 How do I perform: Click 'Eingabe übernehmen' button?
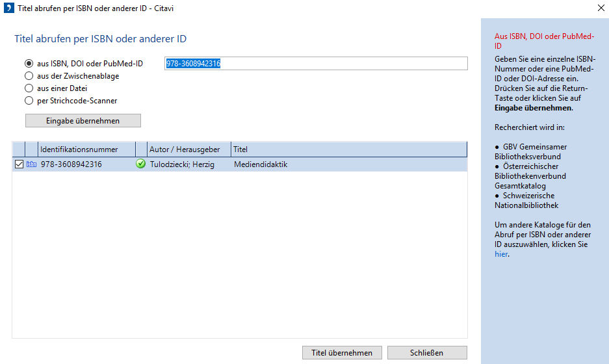coord(83,121)
